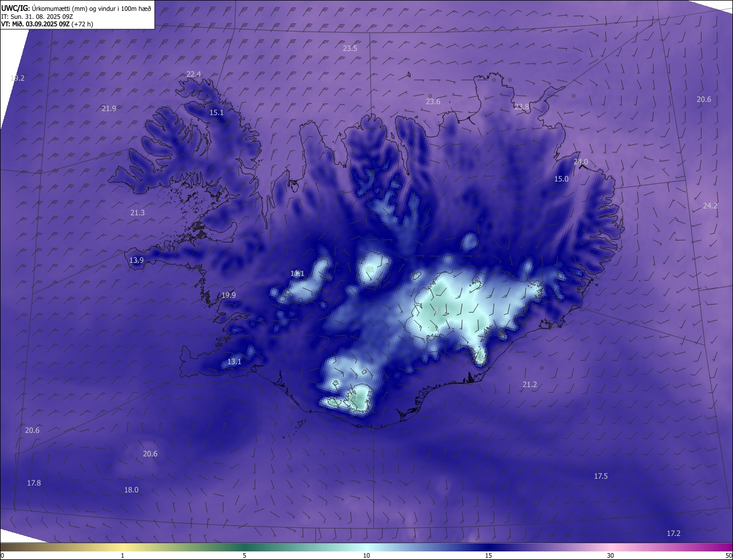This screenshot has height=560, width=733.
Task: Click the '30' tick label on the colour scale
Action: [610, 556]
